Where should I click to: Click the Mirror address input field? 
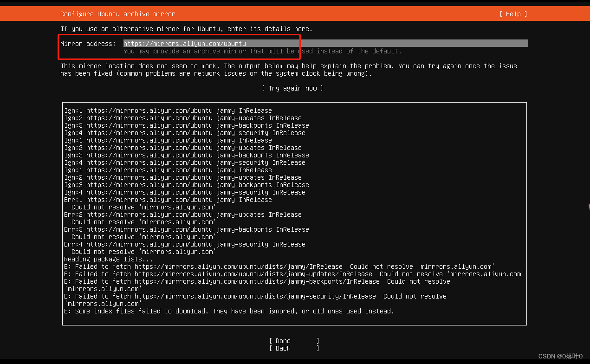coord(325,44)
